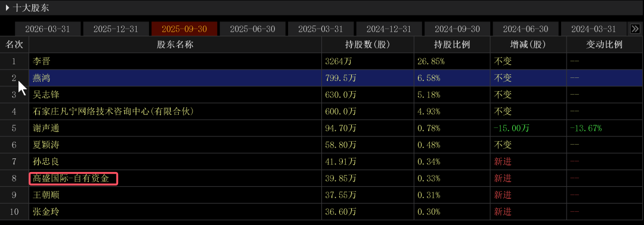Viewport: 644px width, 225px height.
Task: Click the 37.55万 holding value
Action: coord(340,195)
